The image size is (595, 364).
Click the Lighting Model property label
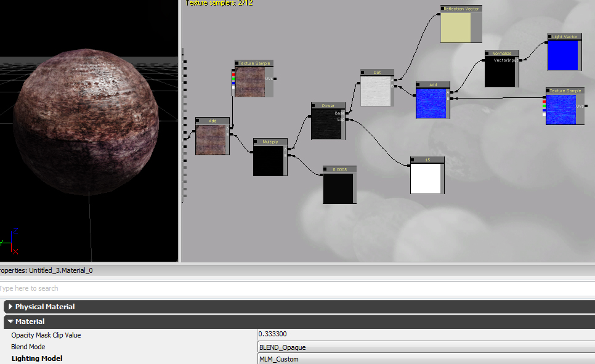point(37,358)
